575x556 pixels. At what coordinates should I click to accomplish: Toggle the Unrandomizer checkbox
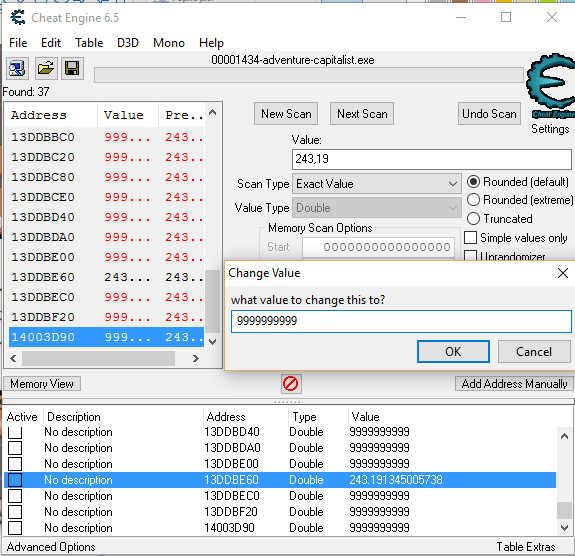[x=470, y=256]
